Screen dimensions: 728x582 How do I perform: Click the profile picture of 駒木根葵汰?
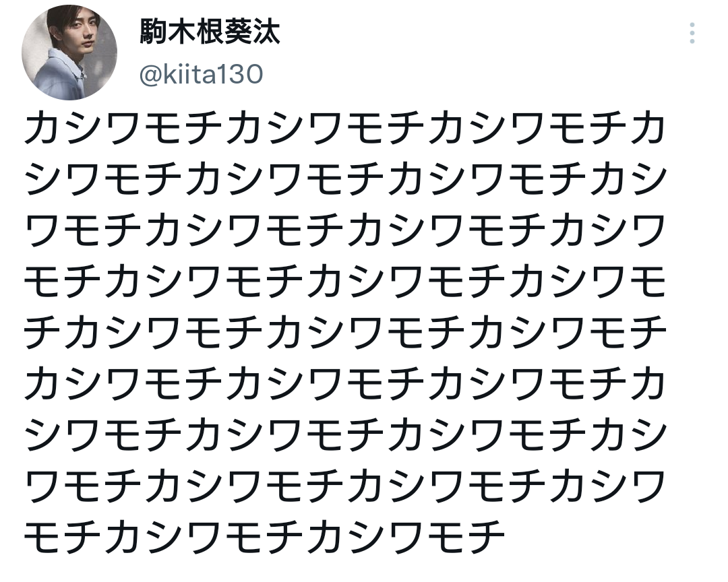click(69, 53)
